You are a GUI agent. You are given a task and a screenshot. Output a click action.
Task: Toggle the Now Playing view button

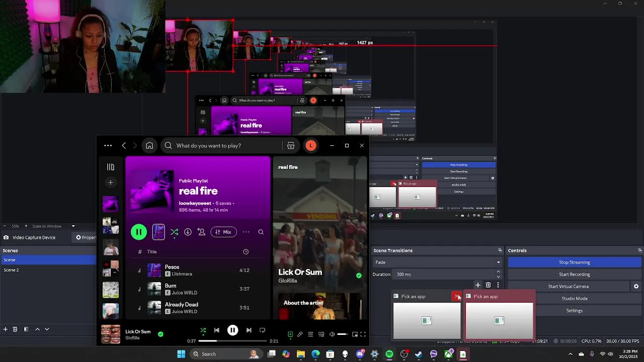tap(290, 334)
